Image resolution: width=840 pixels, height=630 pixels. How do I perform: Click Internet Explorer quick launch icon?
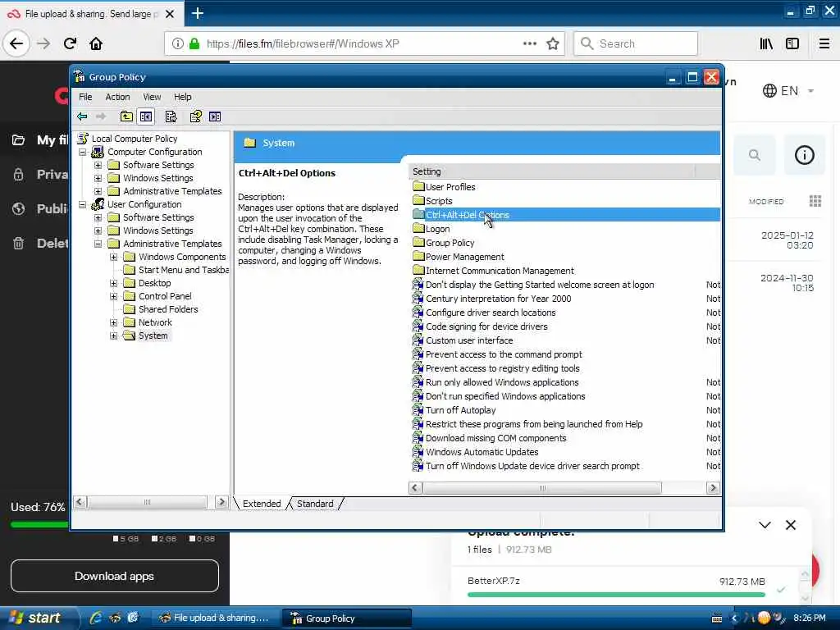coord(96,618)
